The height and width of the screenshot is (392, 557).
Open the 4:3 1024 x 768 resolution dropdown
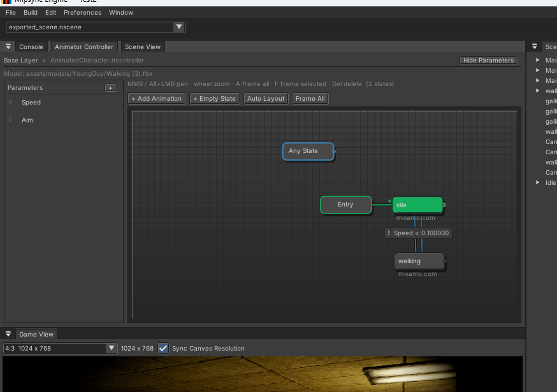pyautogui.click(x=60, y=348)
